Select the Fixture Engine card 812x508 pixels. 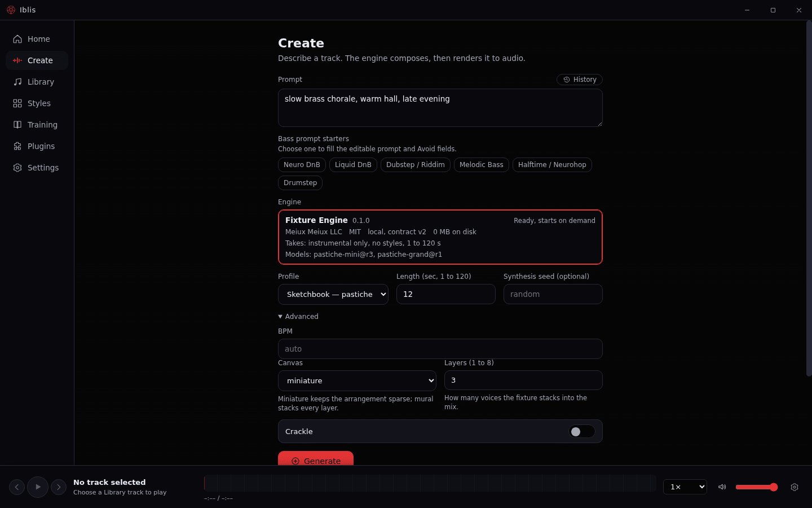pos(440,237)
